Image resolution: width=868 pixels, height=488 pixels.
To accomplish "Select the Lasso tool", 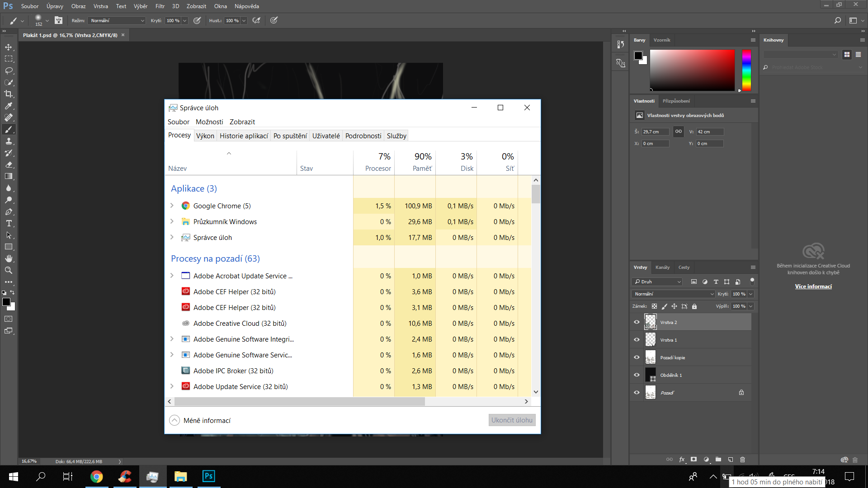I will [x=9, y=70].
